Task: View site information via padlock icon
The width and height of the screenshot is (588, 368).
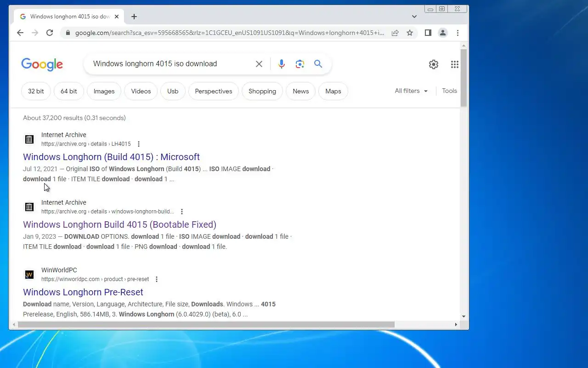Action: coord(68,33)
